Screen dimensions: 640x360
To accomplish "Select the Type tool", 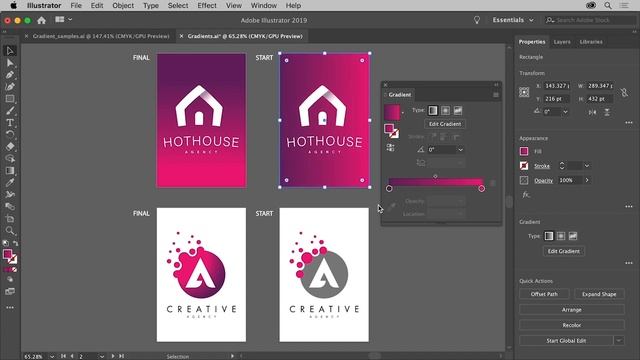I will (10, 122).
